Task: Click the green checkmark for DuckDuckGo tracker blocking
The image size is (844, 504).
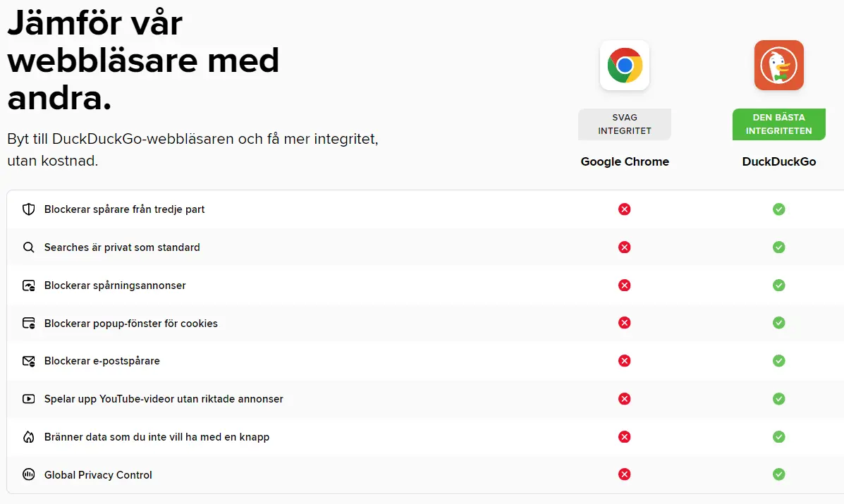Action: (778, 209)
